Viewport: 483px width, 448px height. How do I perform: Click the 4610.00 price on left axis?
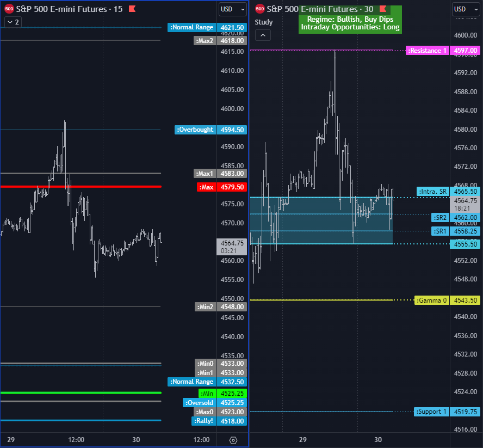232,71
